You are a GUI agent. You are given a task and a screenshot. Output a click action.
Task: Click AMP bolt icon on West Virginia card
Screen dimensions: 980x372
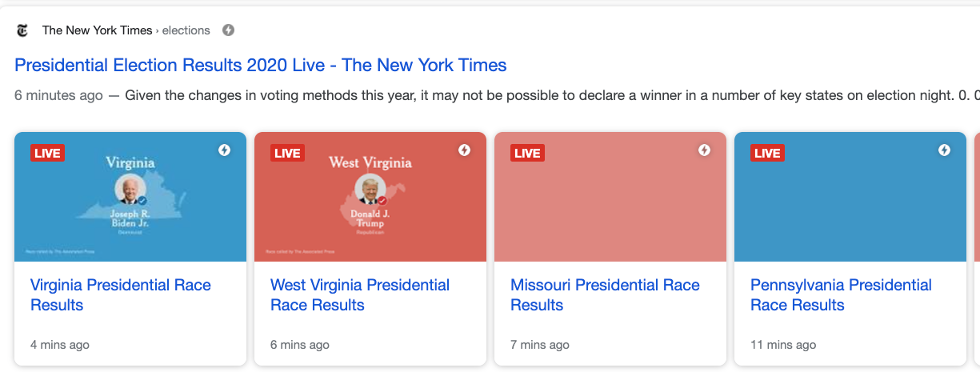click(464, 150)
